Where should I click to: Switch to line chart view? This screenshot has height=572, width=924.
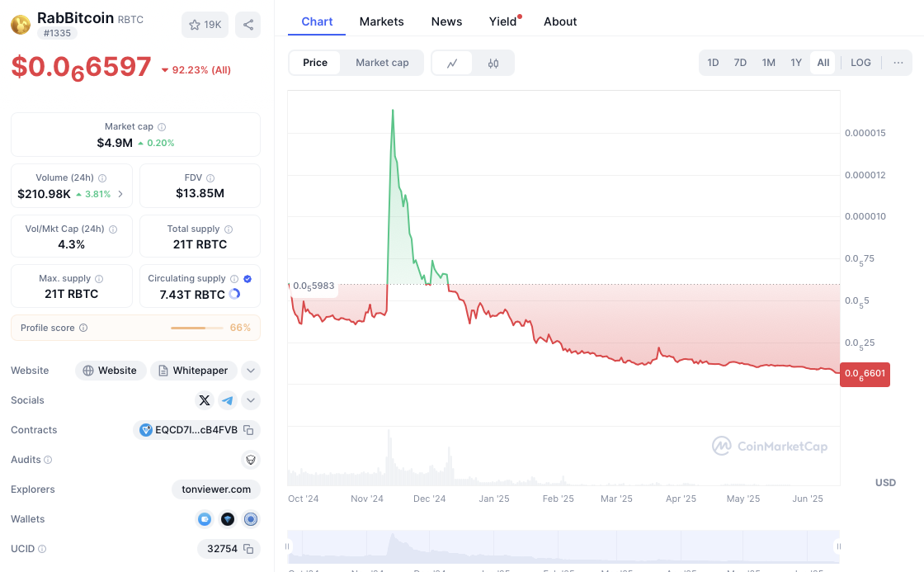point(452,63)
